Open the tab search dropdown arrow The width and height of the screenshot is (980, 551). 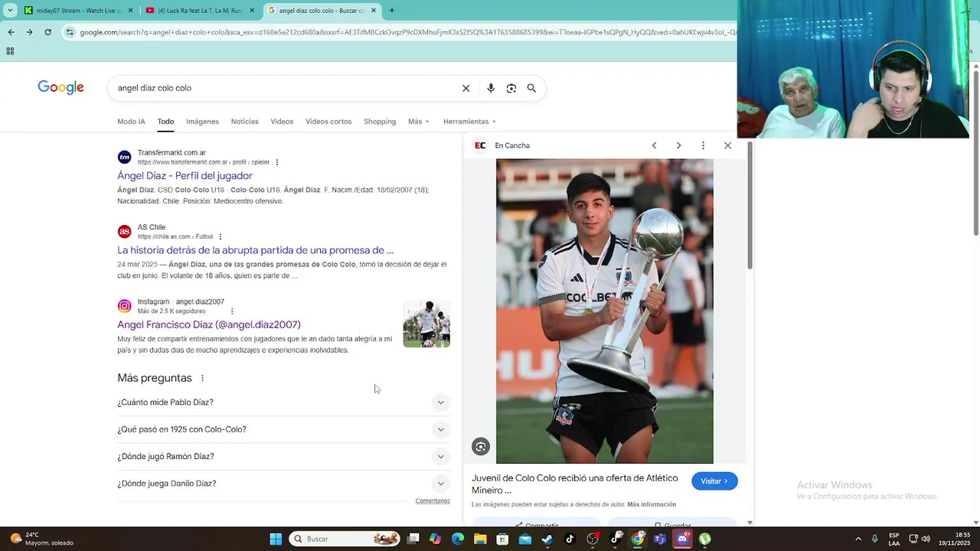point(10,11)
